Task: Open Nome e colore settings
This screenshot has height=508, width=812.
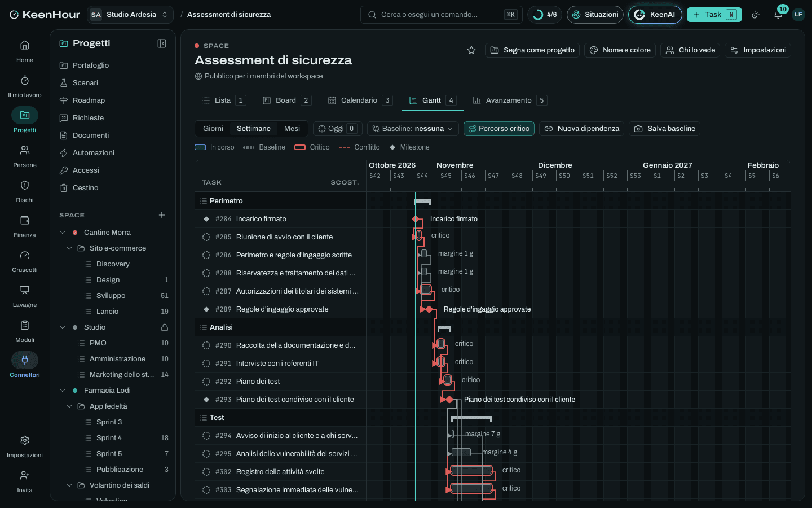Action: pos(620,50)
